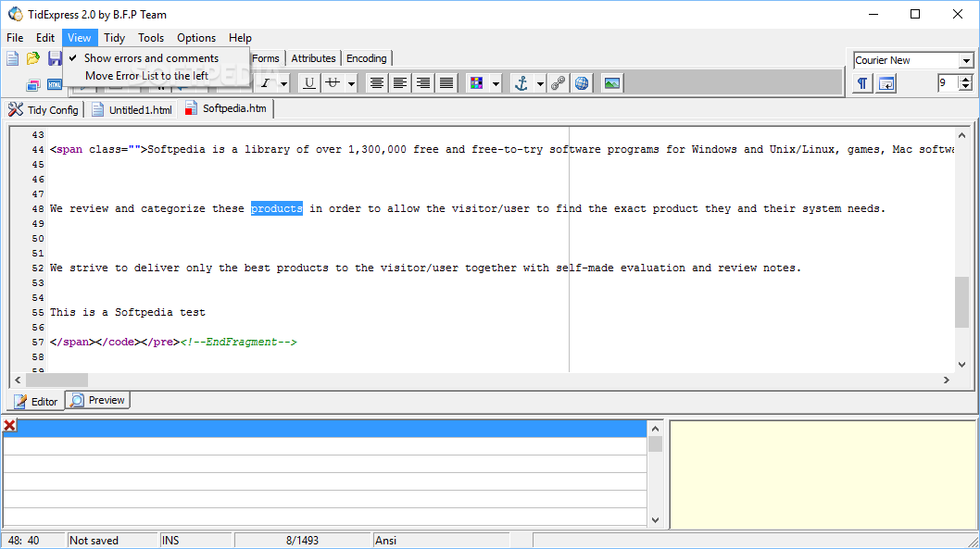980x549 pixels.
Task: Select the Softpedia.htm document tab
Action: [226, 108]
